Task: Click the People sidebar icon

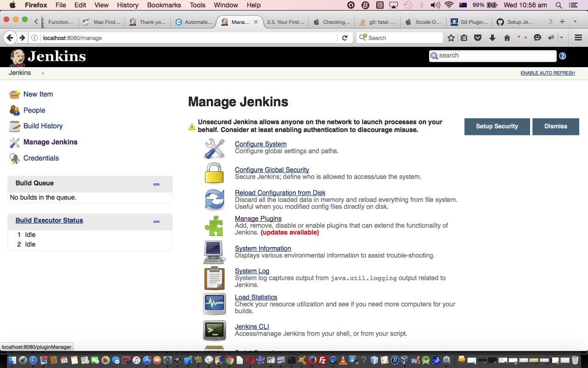Action: pyautogui.click(x=15, y=110)
